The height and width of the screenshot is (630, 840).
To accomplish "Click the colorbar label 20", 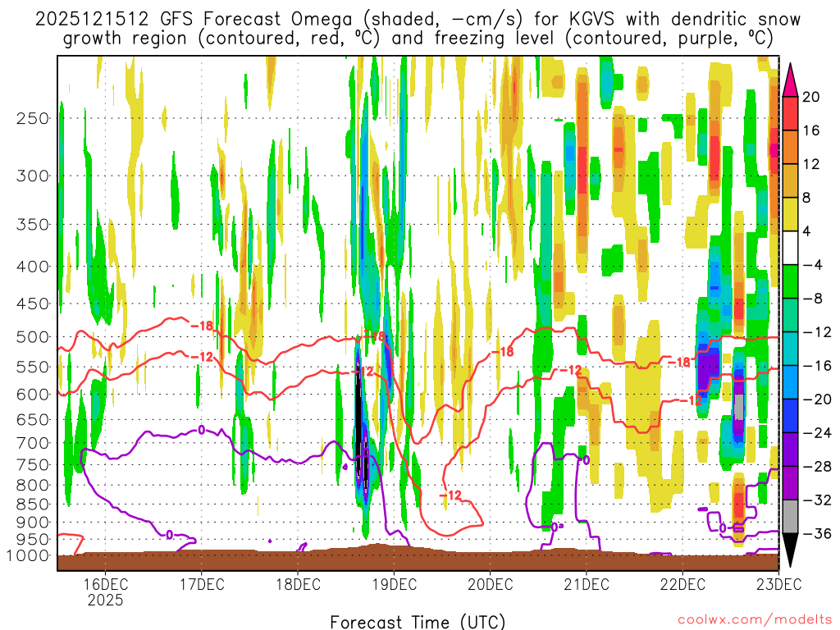I will click(x=811, y=97).
